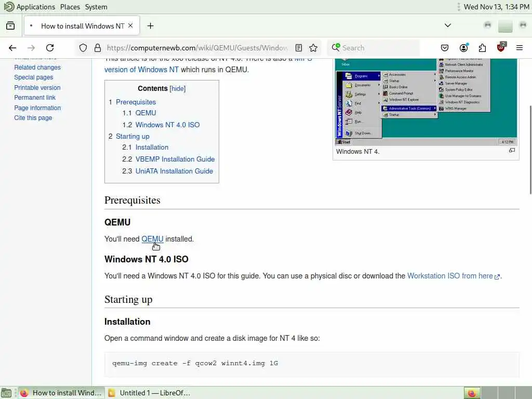Open Cite this page link
Viewport: 532px width, 399px height.
coord(33,118)
